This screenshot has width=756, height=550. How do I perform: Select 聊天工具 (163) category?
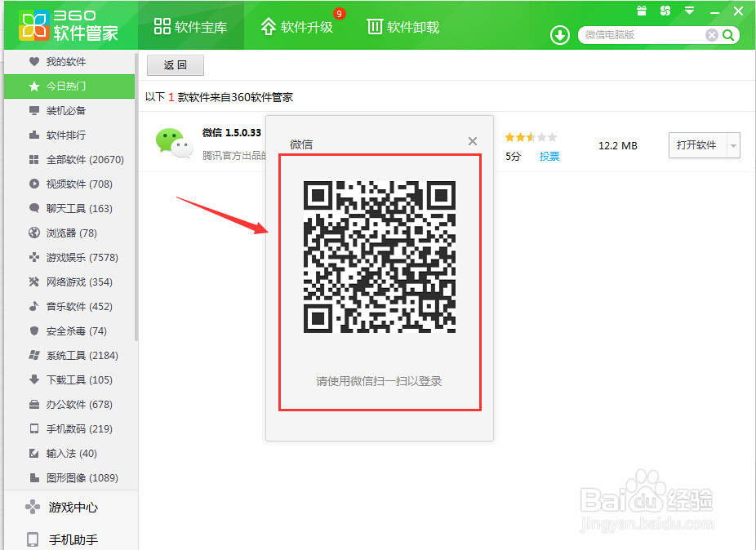[x=69, y=208]
